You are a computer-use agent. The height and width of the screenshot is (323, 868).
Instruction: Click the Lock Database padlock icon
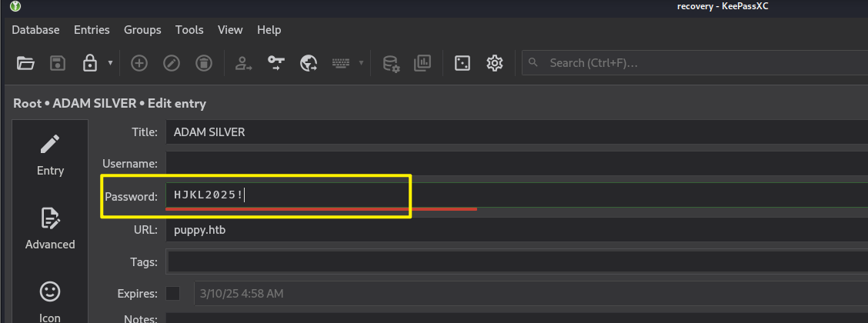(90, 63)
